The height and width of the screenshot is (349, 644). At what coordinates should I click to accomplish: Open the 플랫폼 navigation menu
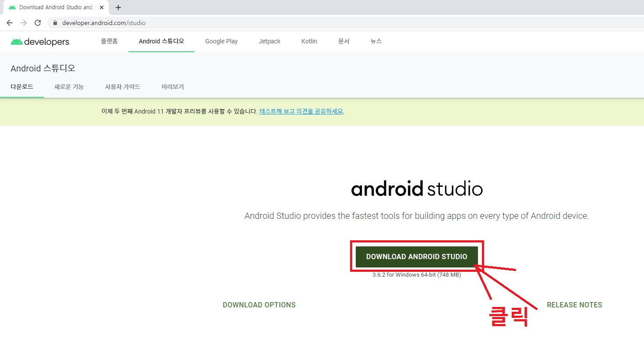[x=109, y=41]
